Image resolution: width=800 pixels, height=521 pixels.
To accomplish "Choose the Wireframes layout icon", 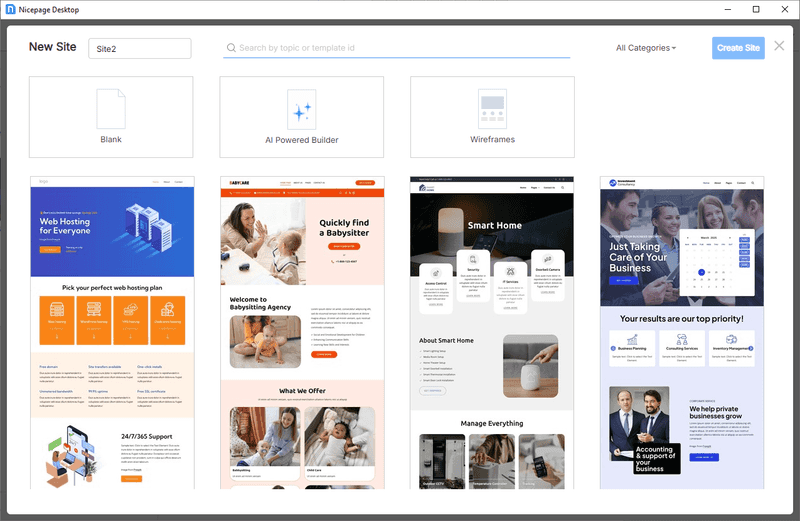I will (492, 109).
